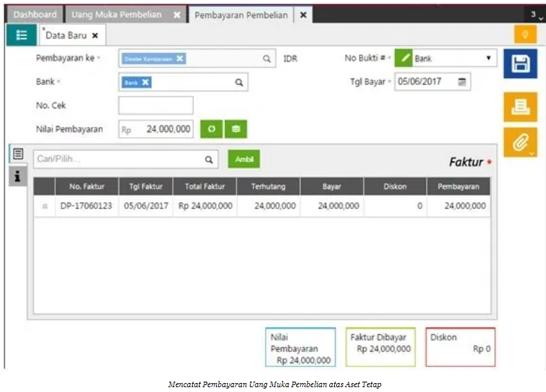
Task: Open the orange paperclip attachment icon
Action: 520,142
